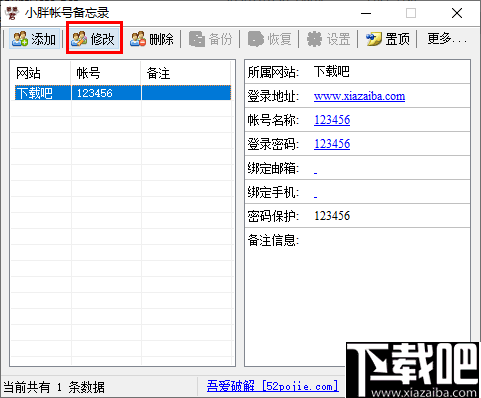Click the 小胖帐号备忘录 app icon in title bar
This screenshot has height=398, width=481.
point(12,13)
